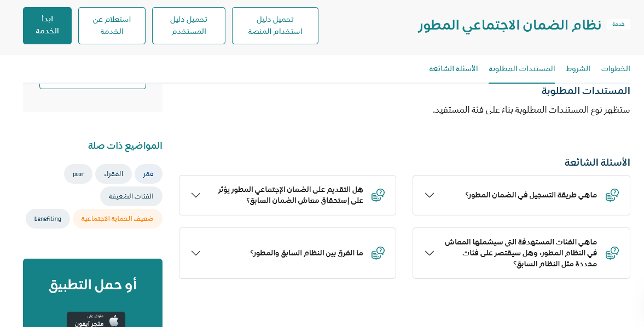Expand the 'ماهي الفئات المستهدفة' question chevron

(430, 253)
